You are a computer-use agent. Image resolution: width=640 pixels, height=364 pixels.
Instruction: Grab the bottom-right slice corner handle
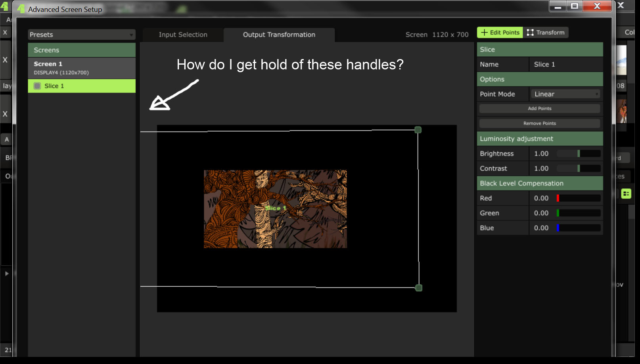[419, 288]
